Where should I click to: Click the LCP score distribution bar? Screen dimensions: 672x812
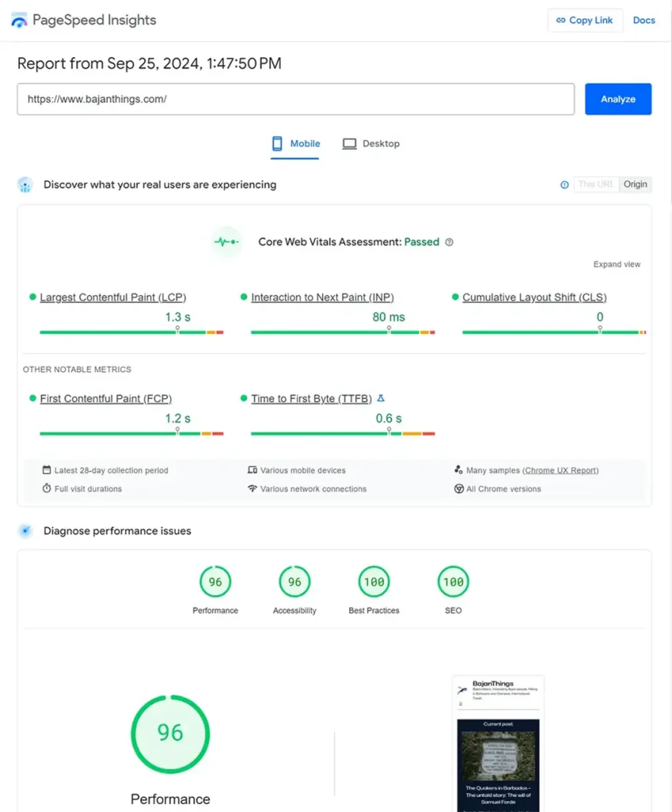point(131,331)
